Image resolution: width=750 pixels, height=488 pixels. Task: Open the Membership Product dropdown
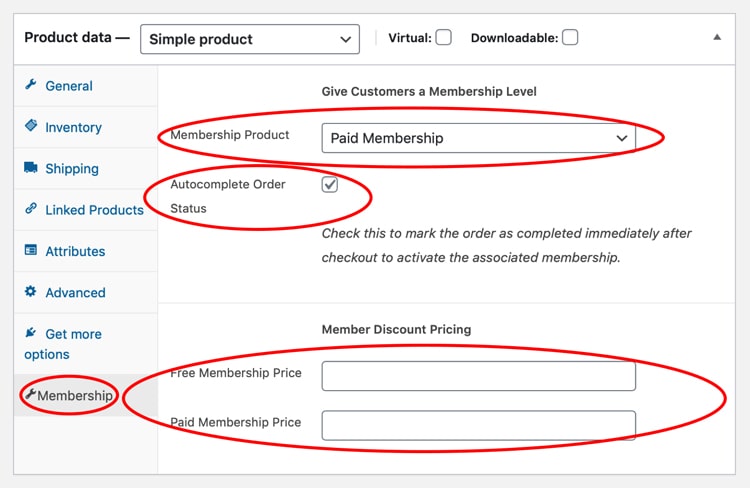tap(478, 138)
